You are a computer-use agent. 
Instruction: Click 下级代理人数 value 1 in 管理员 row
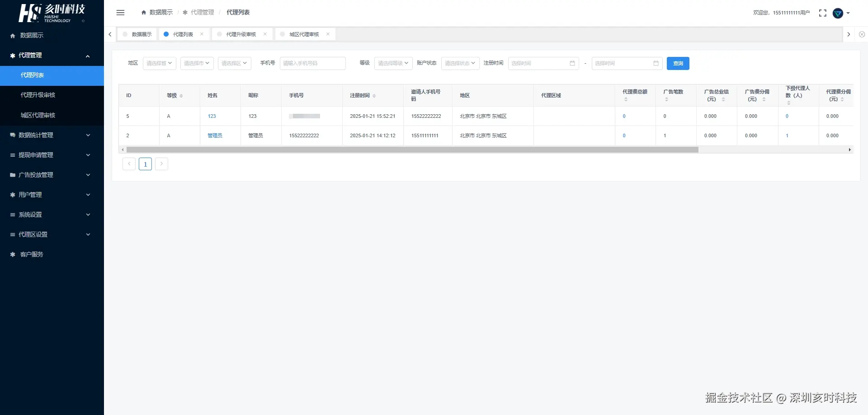[x=787, y=135]
